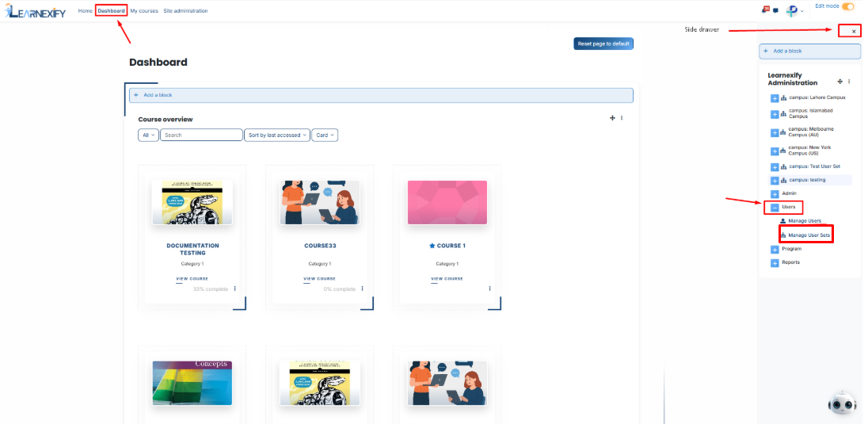Open the All courses filter dropdown
Viewport: 868px width, 424px height.
pyautogui.click(x=148, y=136)
